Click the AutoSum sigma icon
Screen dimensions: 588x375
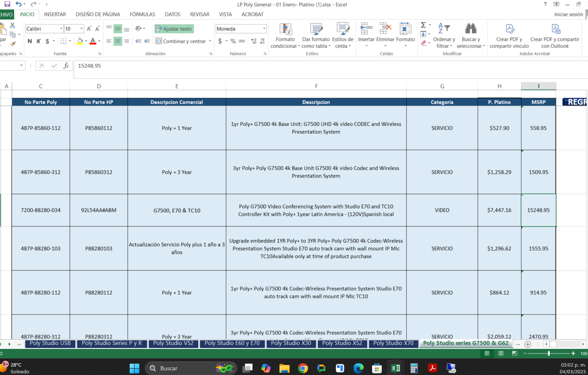[x=423, y=25]
